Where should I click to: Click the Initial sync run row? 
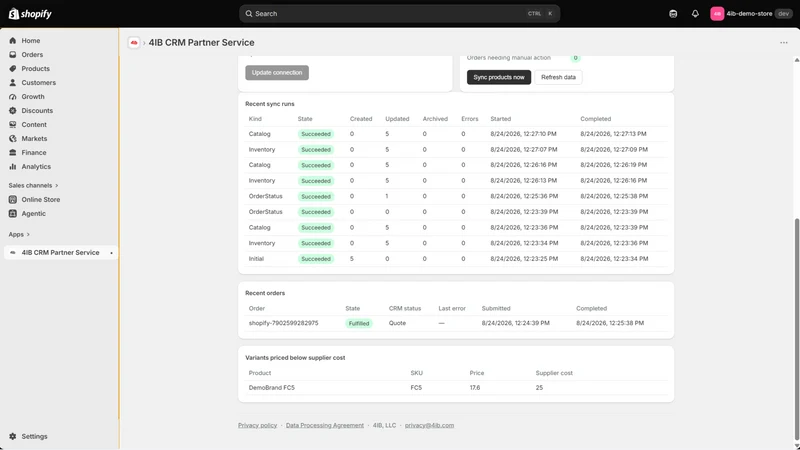(456, 259)
